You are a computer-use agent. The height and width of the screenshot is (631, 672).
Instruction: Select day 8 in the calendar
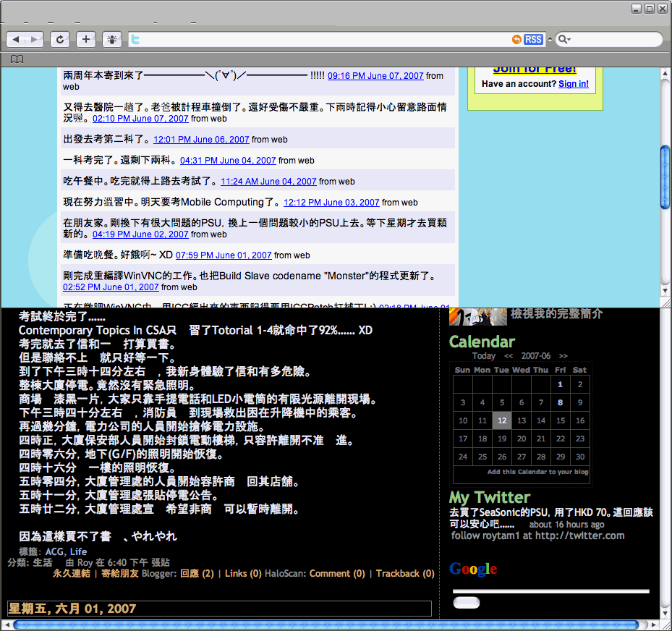click(560, 402)
